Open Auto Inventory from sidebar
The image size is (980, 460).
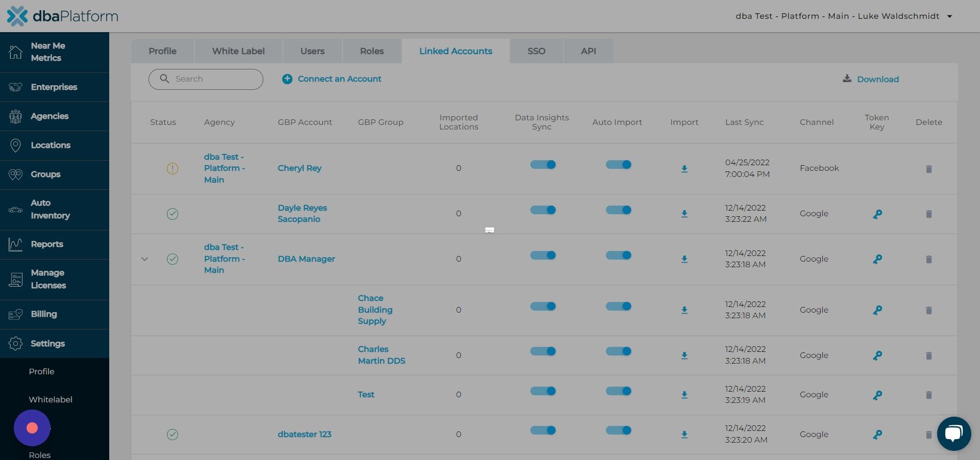click(55, 210)
